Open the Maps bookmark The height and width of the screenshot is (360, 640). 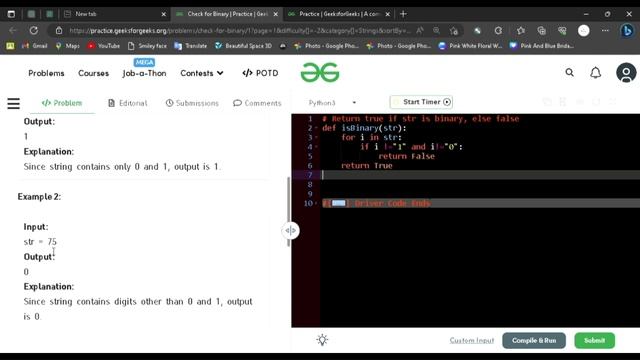(68, 46)
